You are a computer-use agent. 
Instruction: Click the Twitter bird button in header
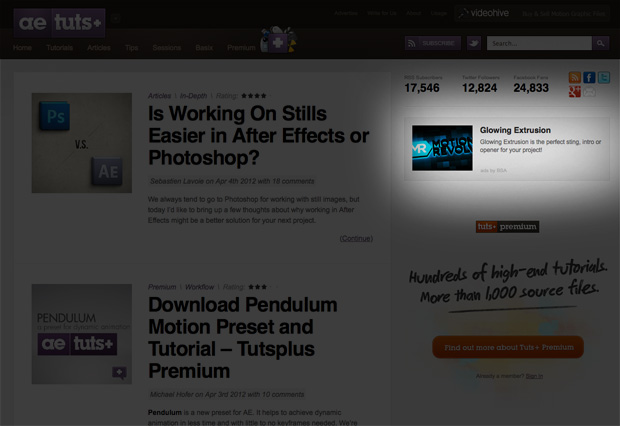[474, 43]
